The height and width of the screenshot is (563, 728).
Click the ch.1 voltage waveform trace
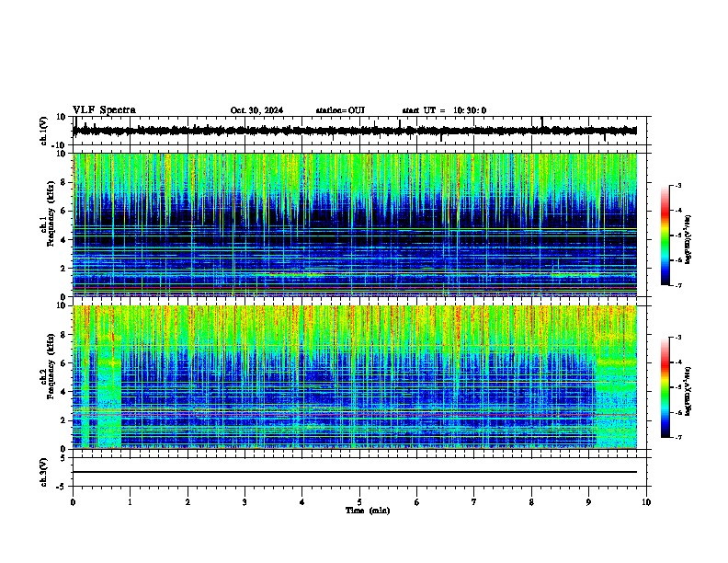(354, 131)
